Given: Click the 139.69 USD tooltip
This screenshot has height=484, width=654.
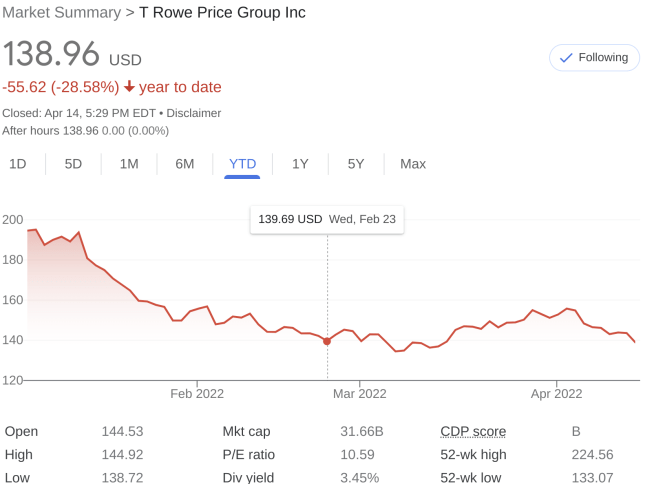Looking at the screenshot, I should [327, 219].
